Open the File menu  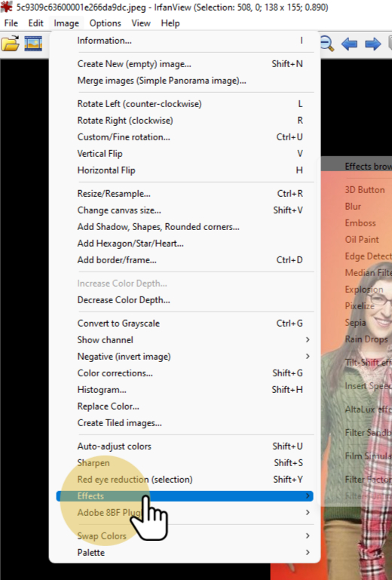[x=11, y=23]
